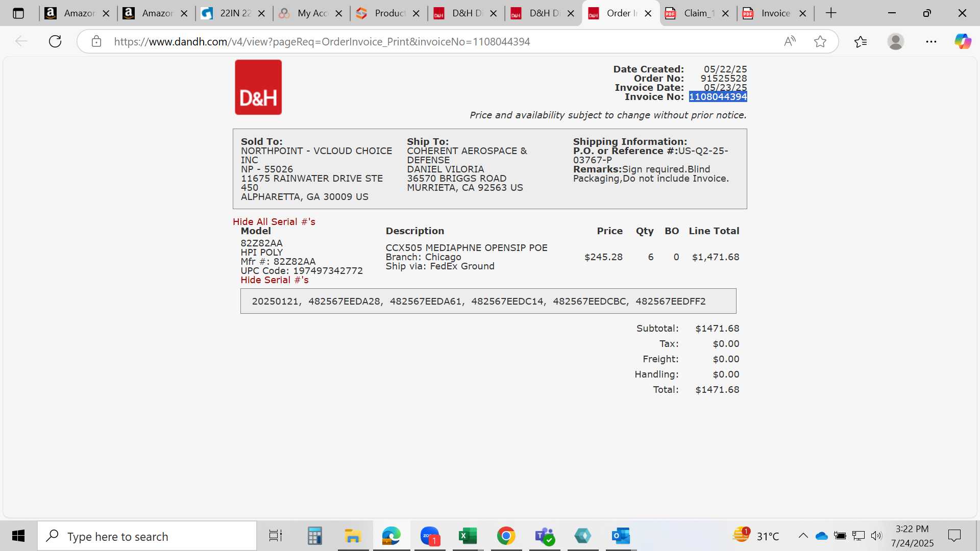Open Excel from the taskbar
Image resolution: width=980 pixels, height=551 pixels.
coord(468,536)
